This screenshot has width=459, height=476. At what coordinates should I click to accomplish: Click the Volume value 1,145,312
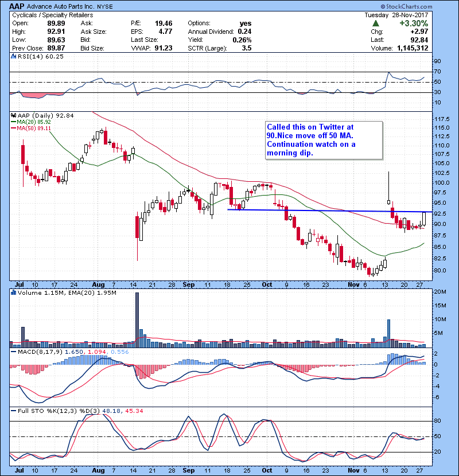tap(413, 48)
